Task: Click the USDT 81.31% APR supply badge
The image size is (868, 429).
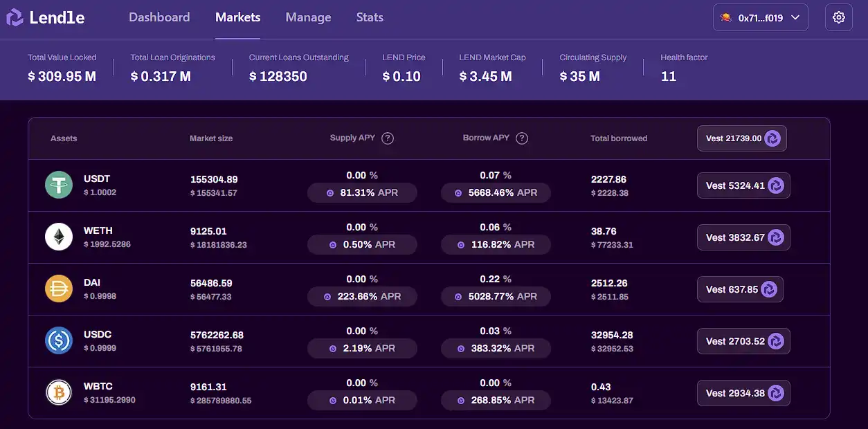Action: [362, 193]
